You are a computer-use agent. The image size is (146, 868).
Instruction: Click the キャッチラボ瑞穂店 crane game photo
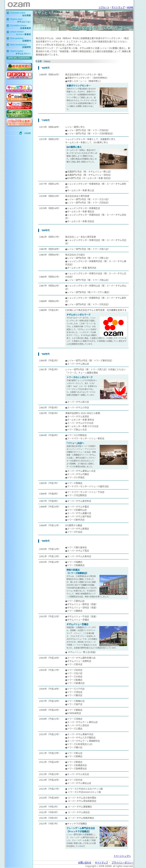113,837
